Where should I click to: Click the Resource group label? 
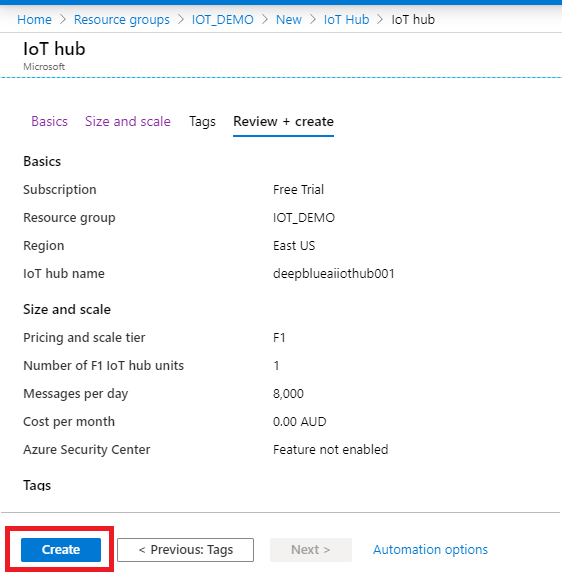[x=69, y=218]
